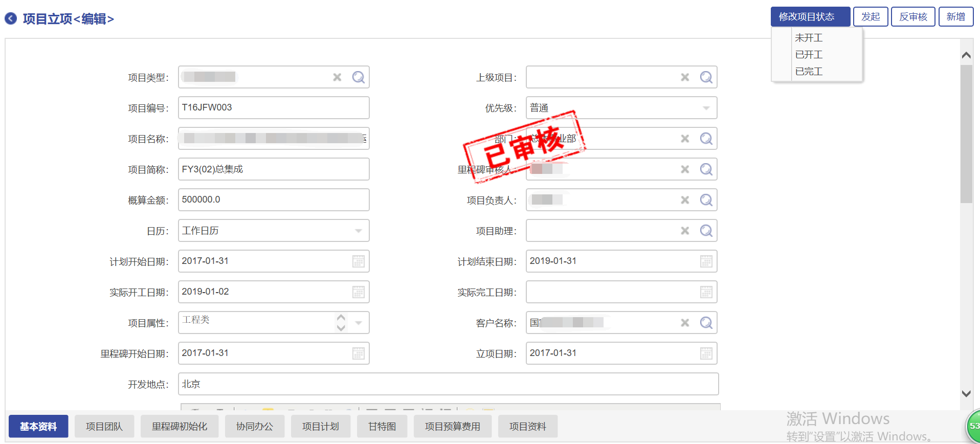Select 已开工 from the status menu
This screenshot has width=980, height=444.
809,55
